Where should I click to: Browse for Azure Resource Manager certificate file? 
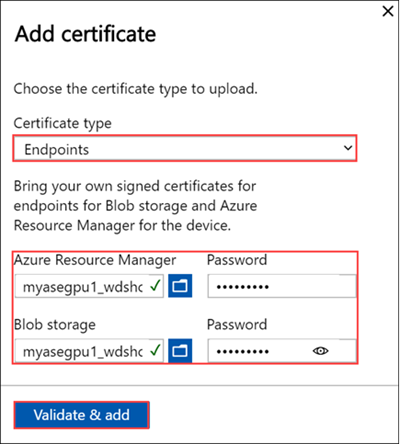click(x=180, y=286)
